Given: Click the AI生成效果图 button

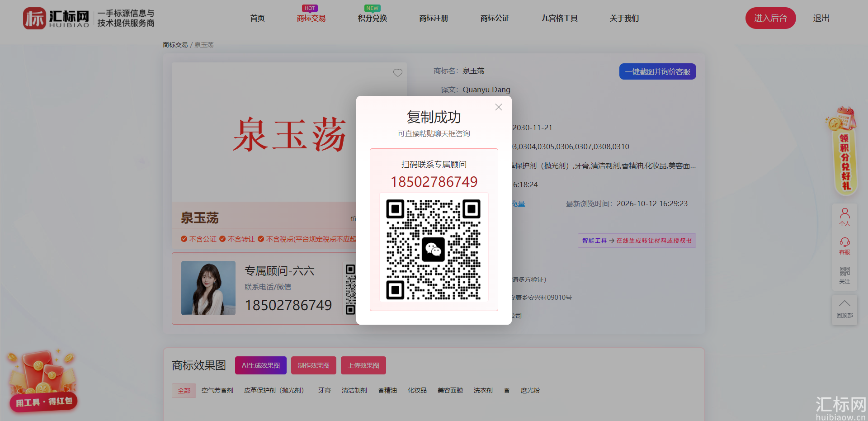Looking at the screenshot, I should [261, 365].
